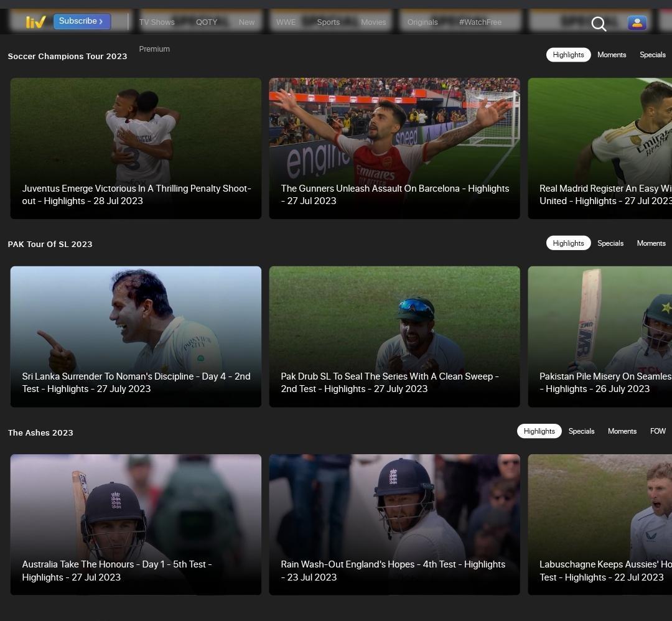672x621 pixels.
Task: Play Australia Take The Honours Day 1
Action: click(x=136, y=525)
